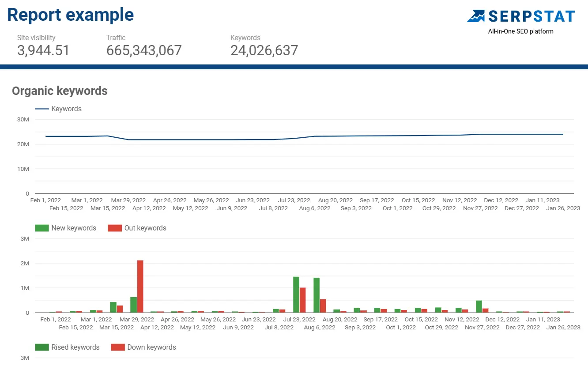Click the 30M label on the line chart axis
This screenshot has height=366, width=588.
click(x=24, y=120)
